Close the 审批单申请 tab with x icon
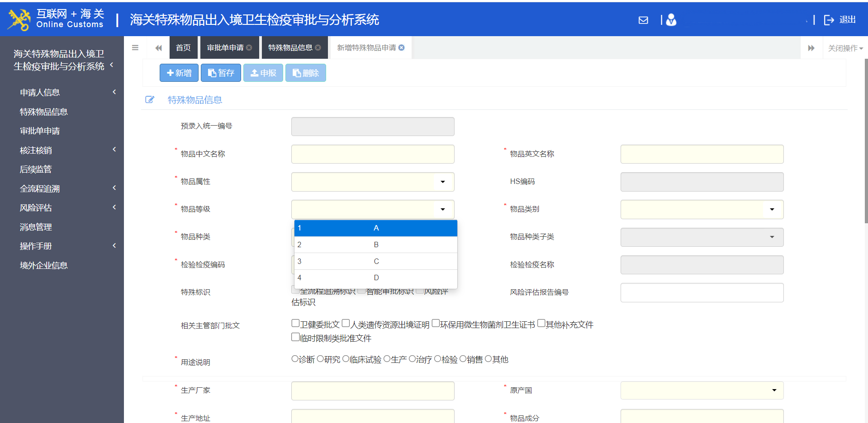The height and width of the screenshot is (423, 868). click(249, 48)
